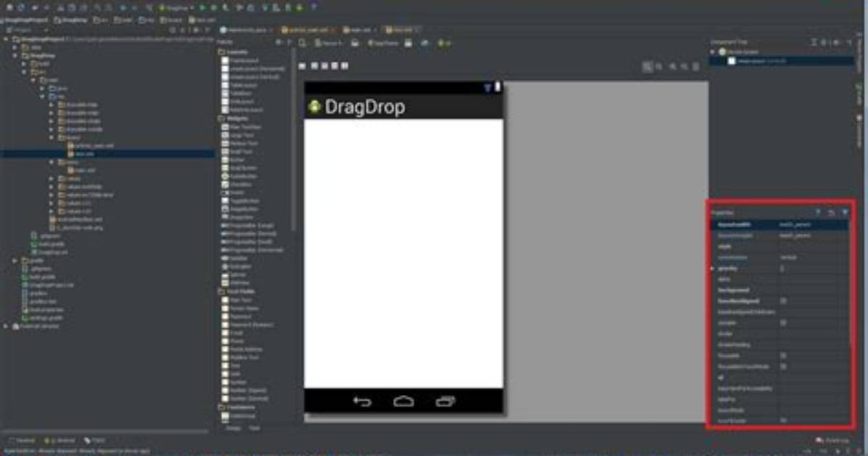Image resolution: width=868 pixels, height=456 pixels.
Task: Click the background property value field
Action: click(x=813, y=290)
